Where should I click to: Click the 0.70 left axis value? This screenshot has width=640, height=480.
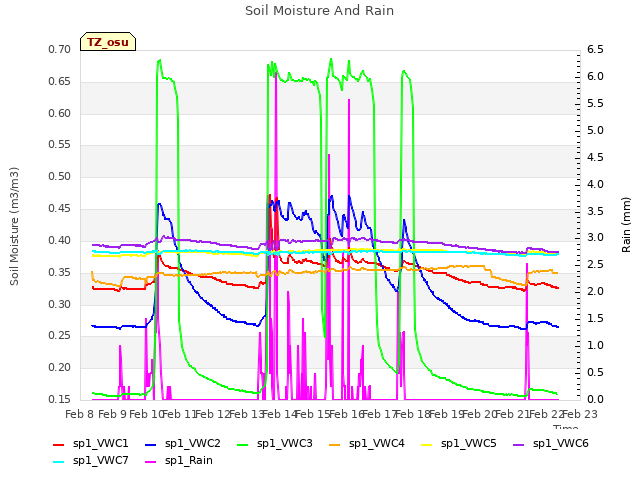(60, 50)
